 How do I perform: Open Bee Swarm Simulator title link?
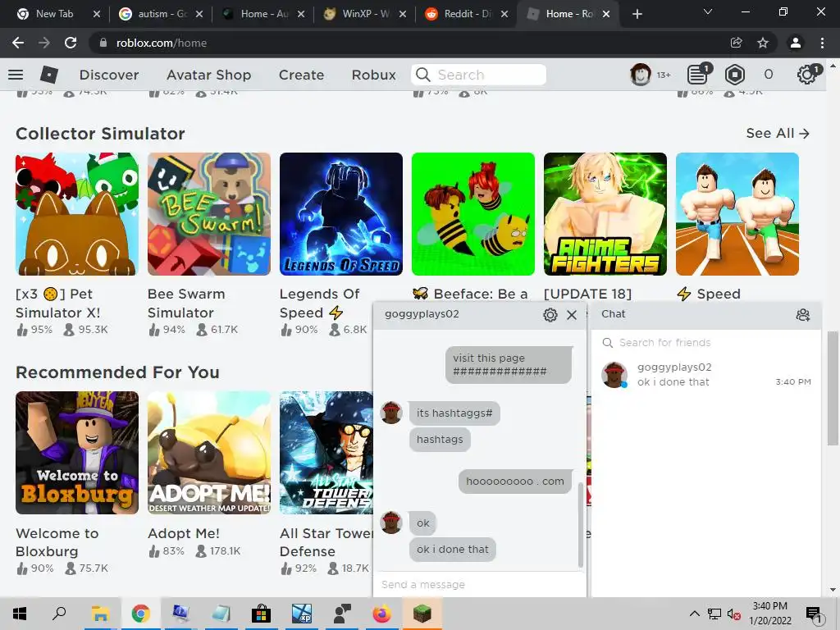186,304
